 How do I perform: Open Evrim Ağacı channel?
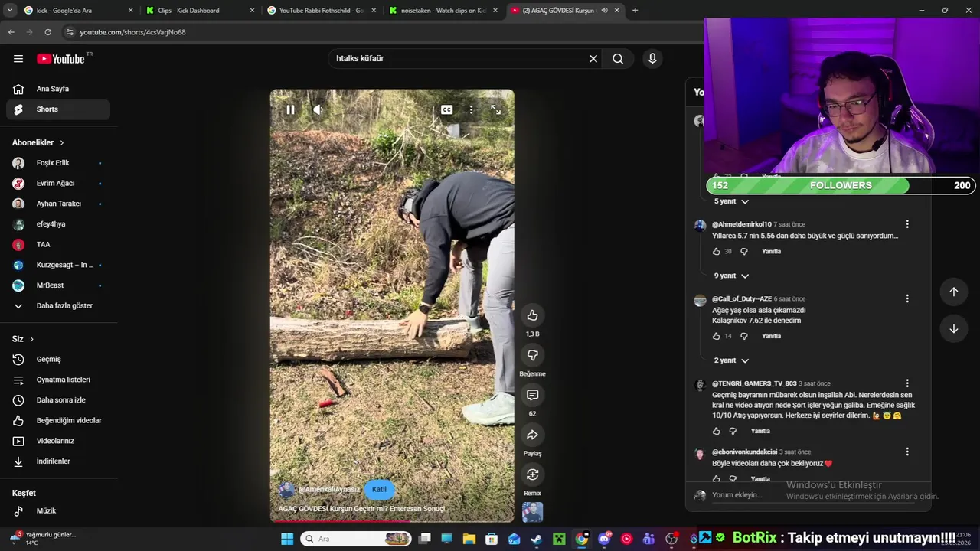[x=58, y=184]
